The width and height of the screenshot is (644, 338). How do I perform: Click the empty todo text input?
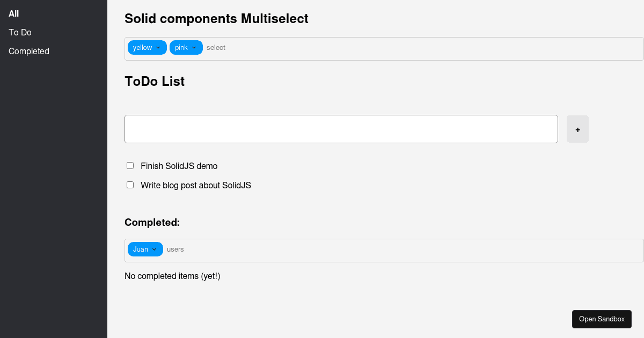(341, 129)
